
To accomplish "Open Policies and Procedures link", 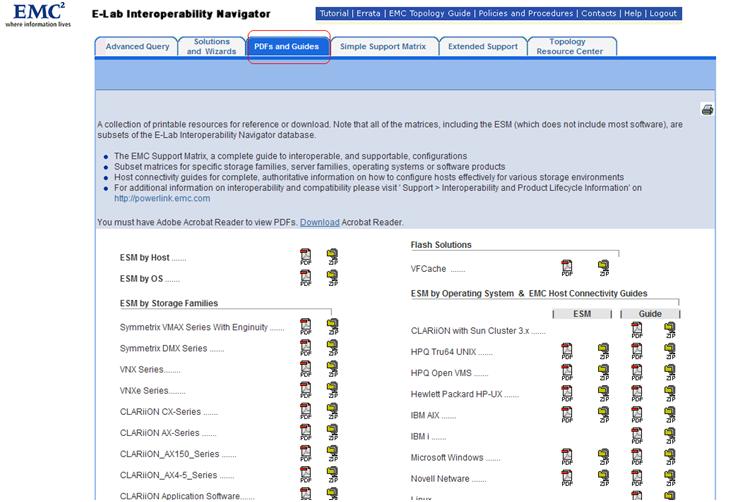I will tap(526, 13).
